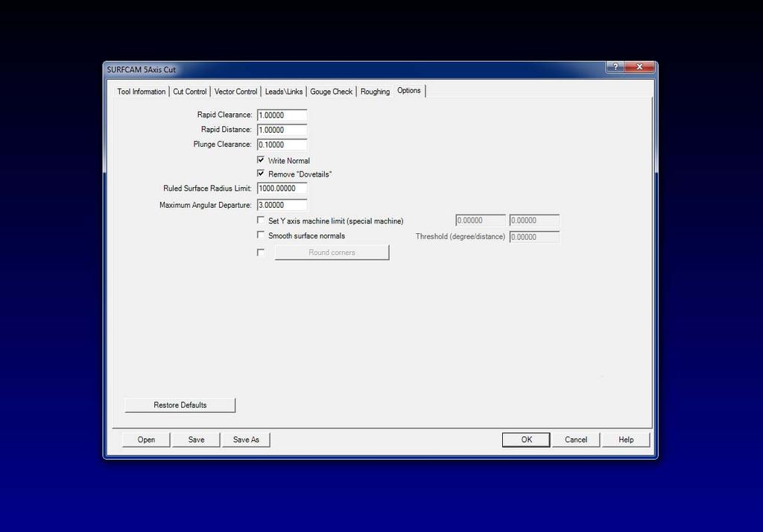Click the Rapid Clearance input field
Viewport: 763px width, 532px height.
tap(282, 115)
